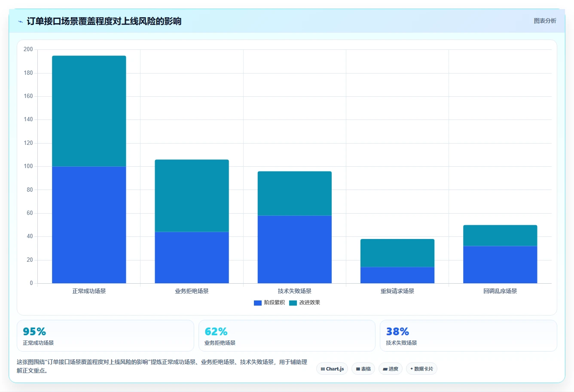Click the blue segment of 技术失败场景 bar
Viewport: 574px width, 392px height.
click(x=294, y=249)
